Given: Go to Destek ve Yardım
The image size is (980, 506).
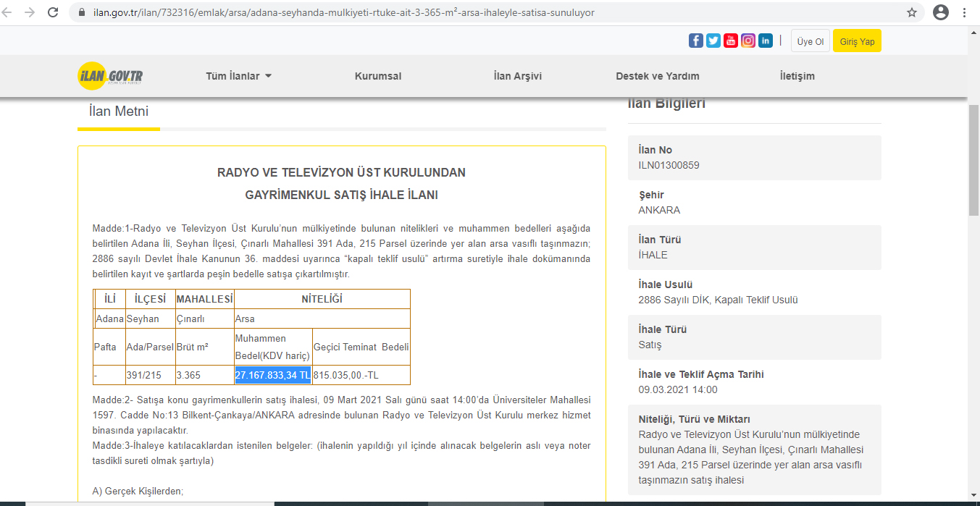Looking at the screenshot, I should pyautogui.click(x=657, y=76).
